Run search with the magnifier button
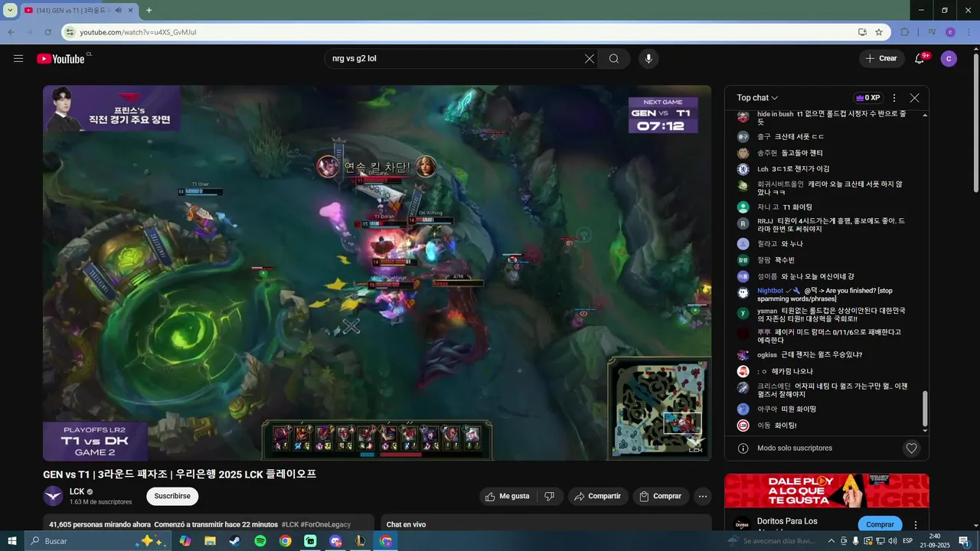The width and height of the screenshot is (980, 551). [614, 58]
